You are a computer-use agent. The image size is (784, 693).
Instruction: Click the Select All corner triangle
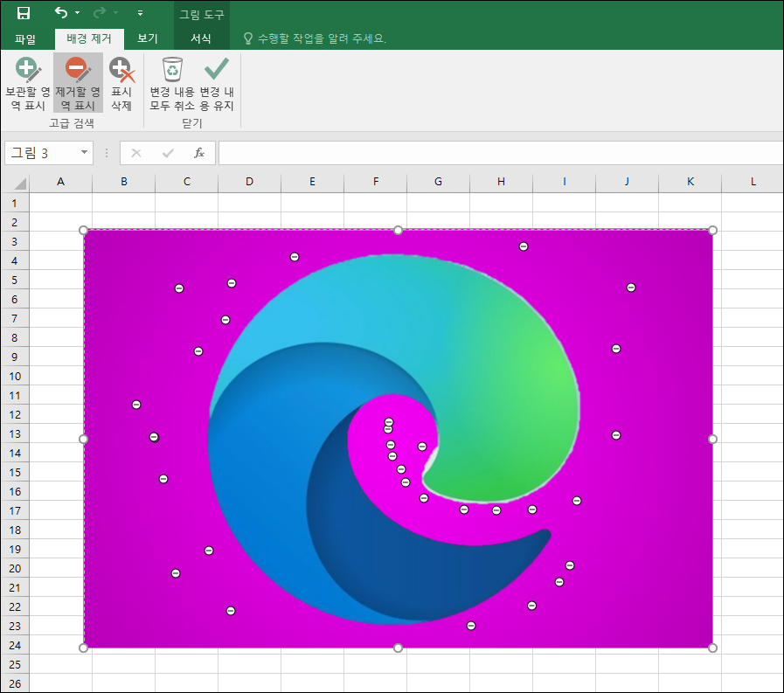(19, 184)
